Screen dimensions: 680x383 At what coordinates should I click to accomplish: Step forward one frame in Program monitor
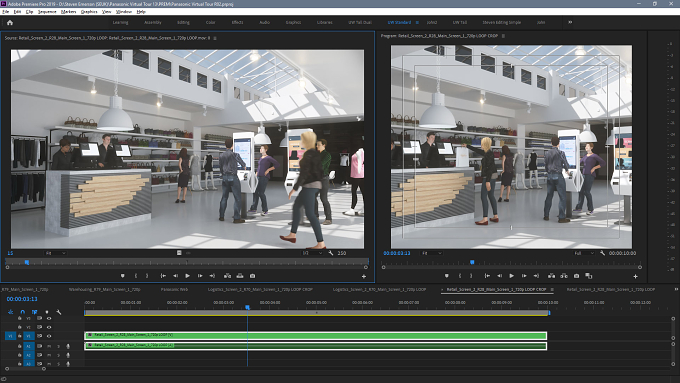[x=524, y=276]
